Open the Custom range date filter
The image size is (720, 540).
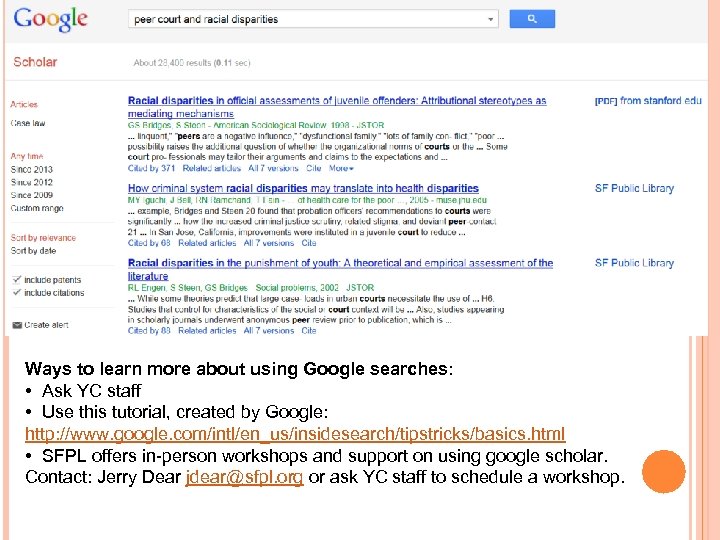[37, 208]
